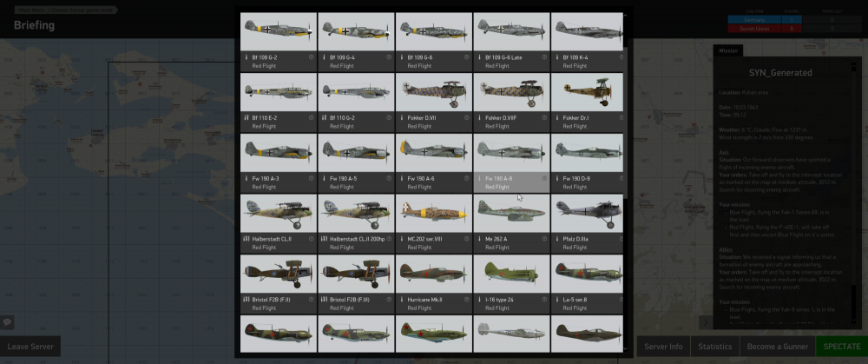The width and height of the screenshot is (868, 364).
Task: Click the down arrow of the aircraft list
Action: click(x=626, y=348)
